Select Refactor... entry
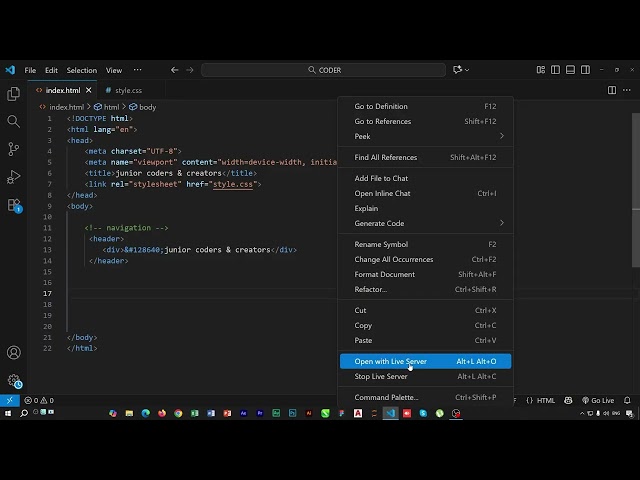The width and height of the screenshot is (640, 480). coord(425,289)
